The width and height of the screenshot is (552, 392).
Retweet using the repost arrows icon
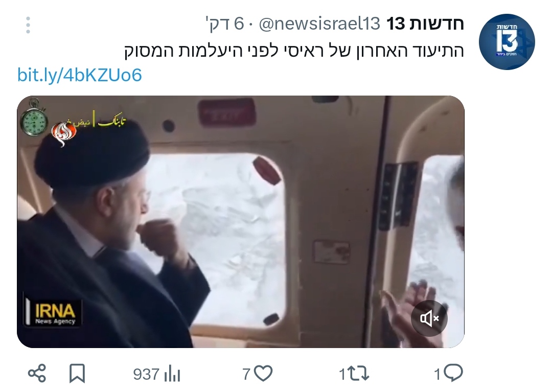click(x=359, y=374)
